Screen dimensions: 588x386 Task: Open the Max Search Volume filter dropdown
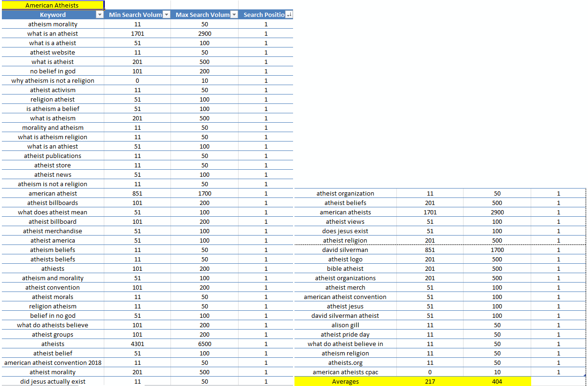[x=234, y=15]
